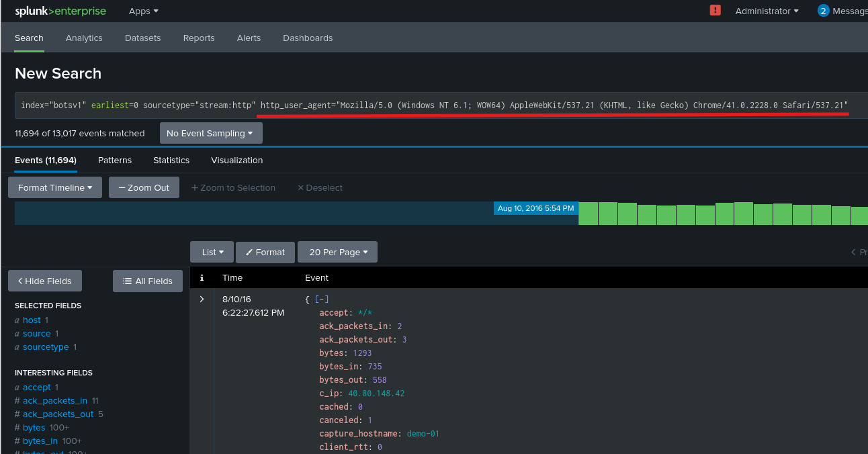
Task: Click the ack_packets_out value 3
Action: pos(404,339)
